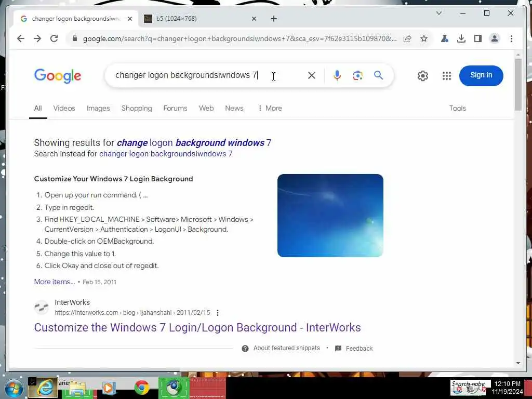Reload the Google search page
Image resolution: width=532 pixels, height=399 pixels.
[x=54, y=38]
